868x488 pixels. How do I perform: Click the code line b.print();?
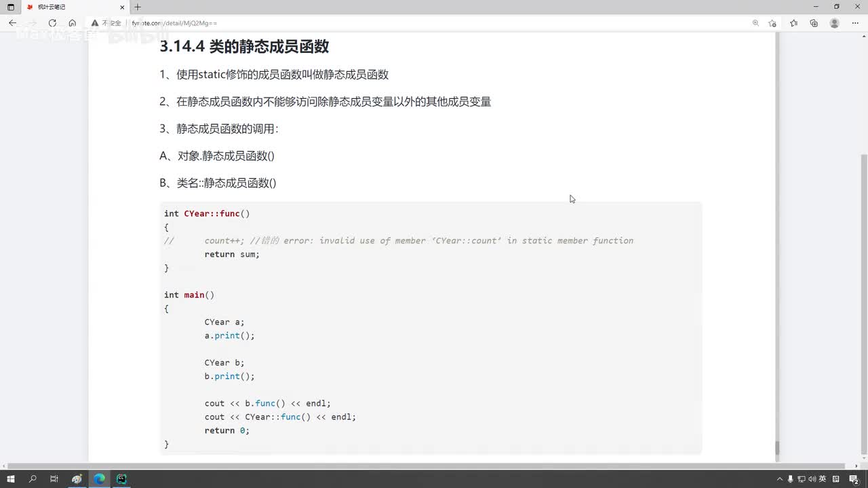[x=230, y=376]
